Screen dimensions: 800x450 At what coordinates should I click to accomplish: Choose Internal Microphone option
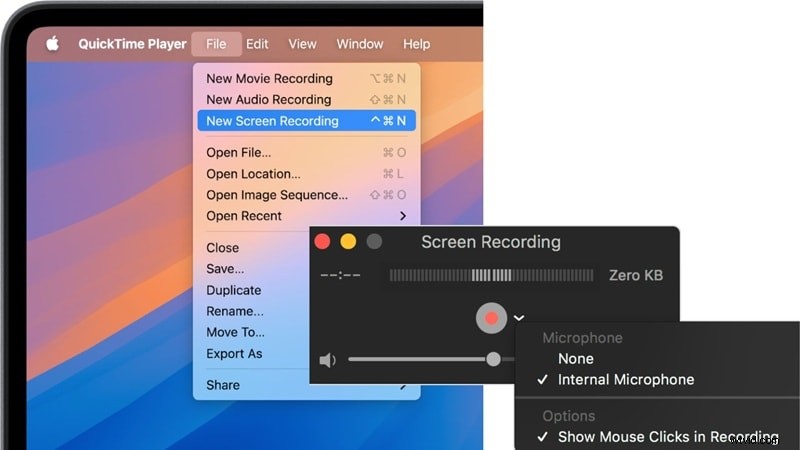tap(625, 380)
